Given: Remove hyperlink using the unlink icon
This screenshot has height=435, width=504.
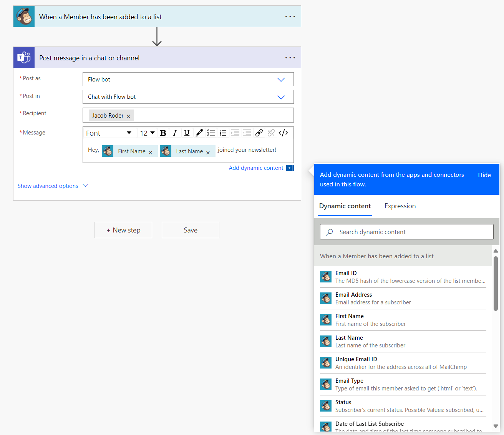Looking at the screenshot, I should [271, 133].
